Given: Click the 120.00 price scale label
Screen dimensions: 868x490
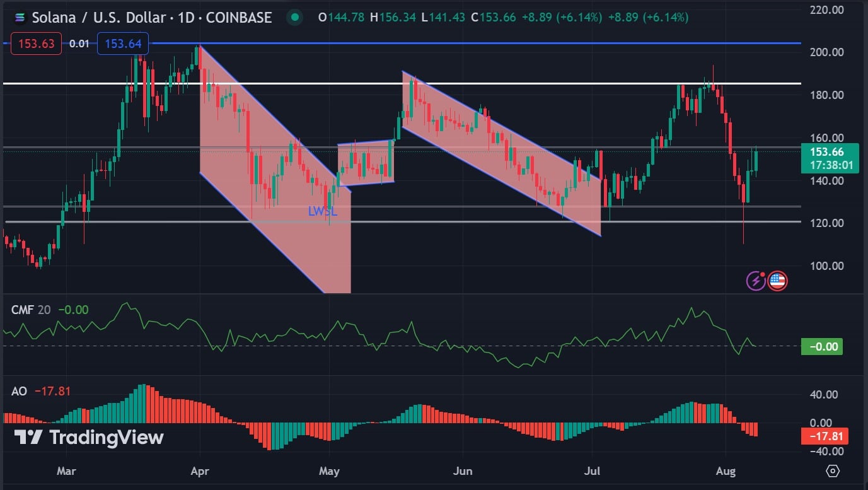Looking at the screenshot, I should [826, 223].
